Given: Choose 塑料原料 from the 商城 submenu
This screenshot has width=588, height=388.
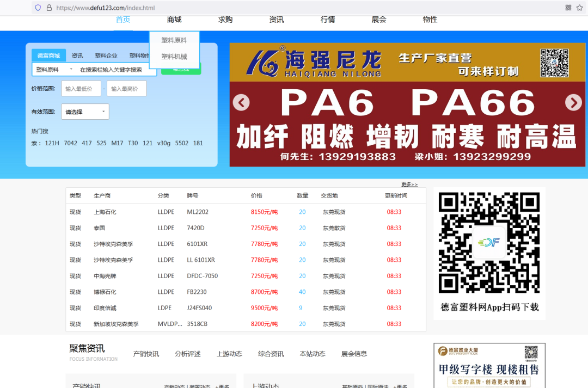Looking at the screenshot, I should pyautogui.click(x=174, y=40).
